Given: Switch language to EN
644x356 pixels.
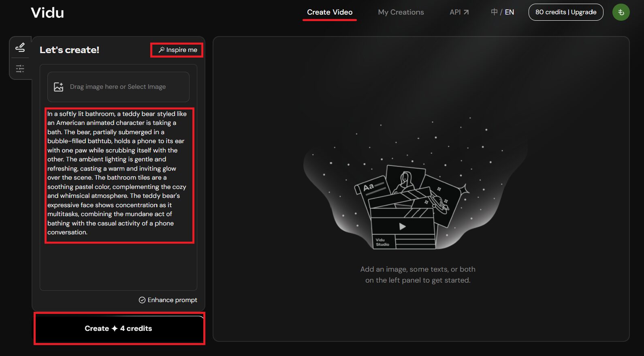Looking at the screenshot, I should click(x=509, y=12).
